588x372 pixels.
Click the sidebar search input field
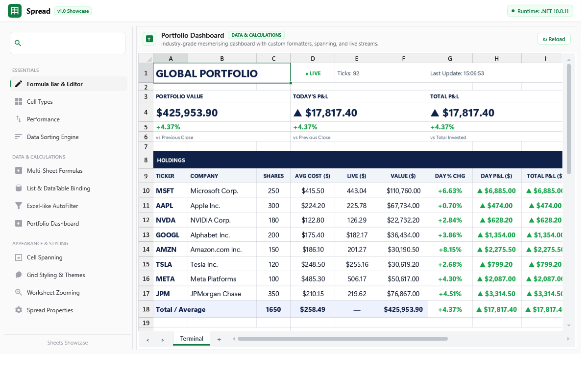tap(68, 43)
